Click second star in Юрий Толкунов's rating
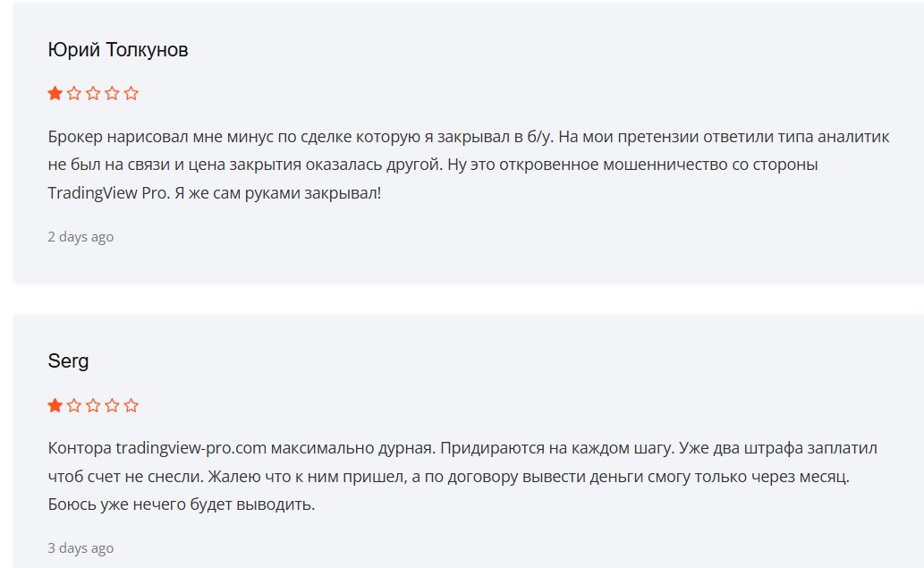The width and height of the screenshot is (924, 568). click(74, 93)
